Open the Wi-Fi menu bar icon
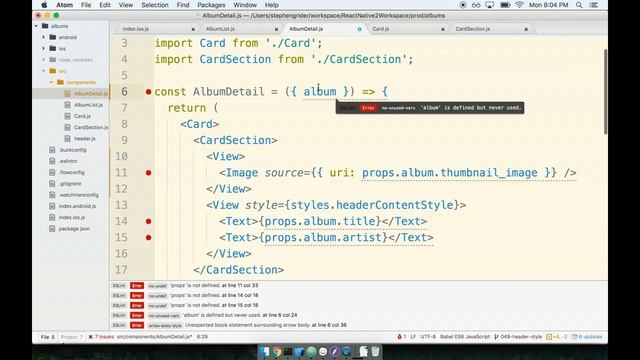The image size is (640, 360). [519, 5]
